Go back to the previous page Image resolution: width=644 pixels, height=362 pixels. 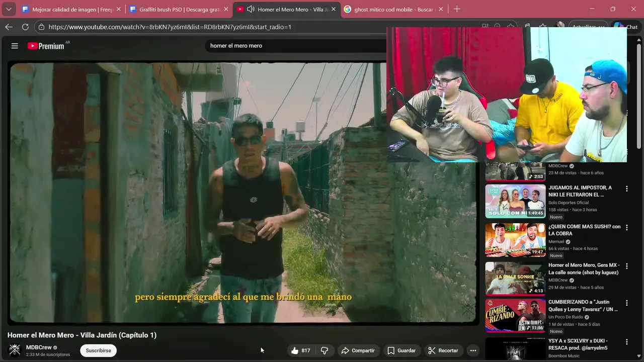point(9,27)
